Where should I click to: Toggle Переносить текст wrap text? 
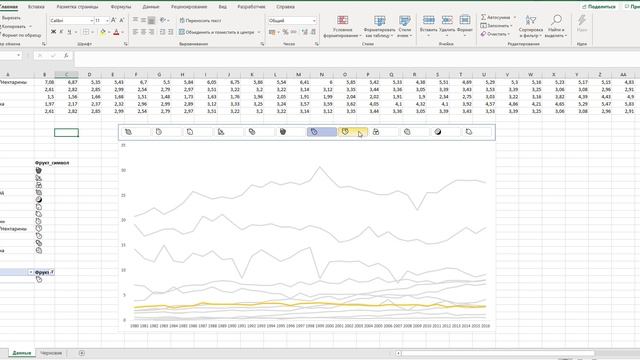(200, 20)
